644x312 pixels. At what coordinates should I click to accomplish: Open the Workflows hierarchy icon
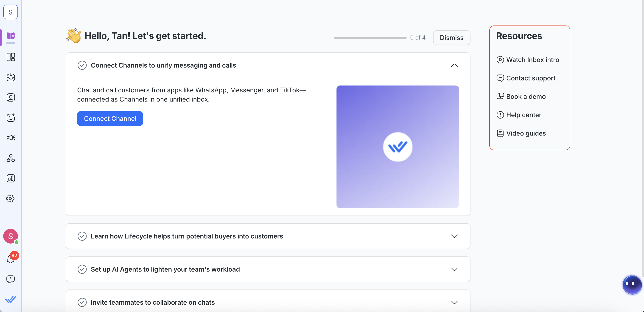point(11,158)
